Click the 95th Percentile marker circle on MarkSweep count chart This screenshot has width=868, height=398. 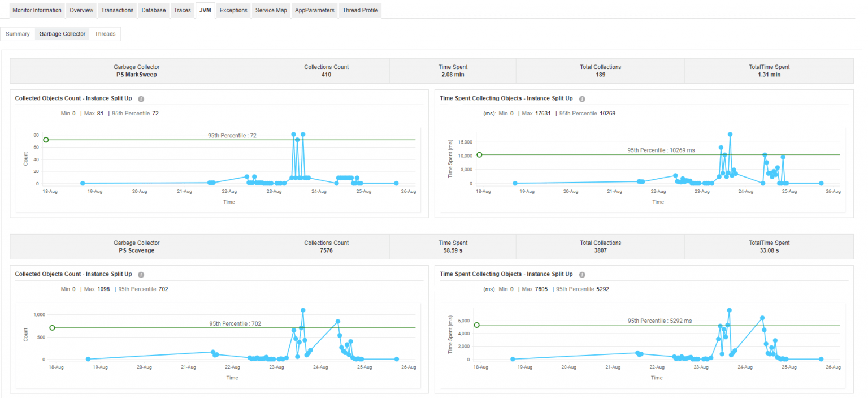(x=46, y=139)
